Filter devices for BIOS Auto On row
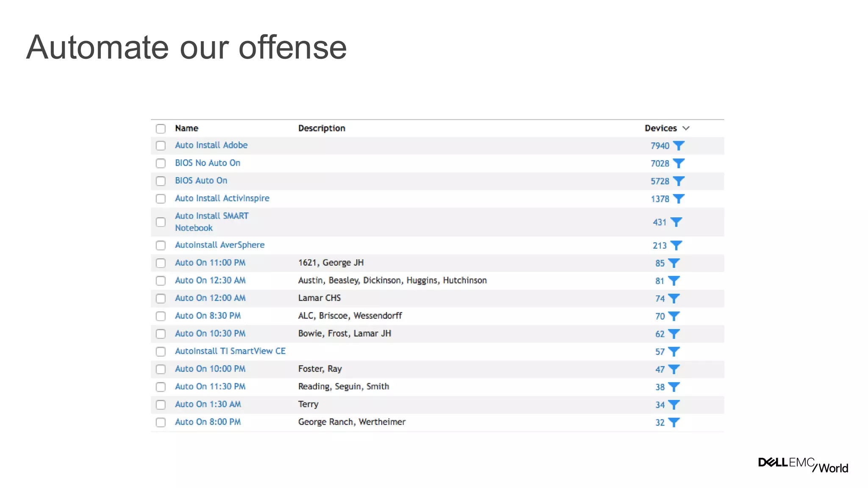868x488 pixels. click(x=679, y=181)
